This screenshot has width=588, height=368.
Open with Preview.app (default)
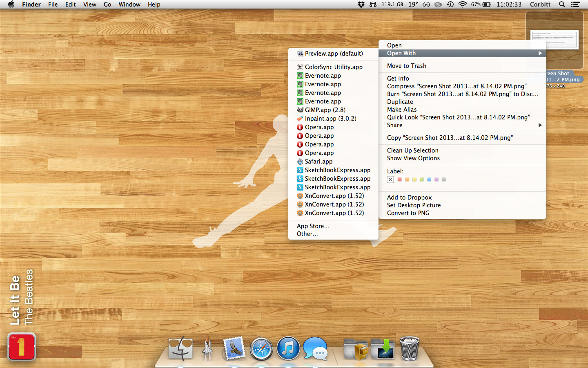pyautogui.click(x=333, y=54)
